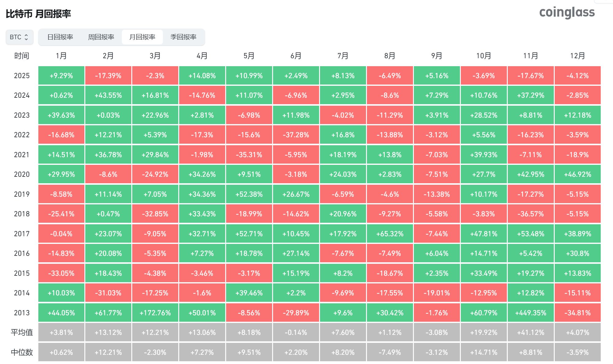This screenshot has height=364, width=613.
Task: Select the active 月回报率 tab
Action: tap(142, 36)
